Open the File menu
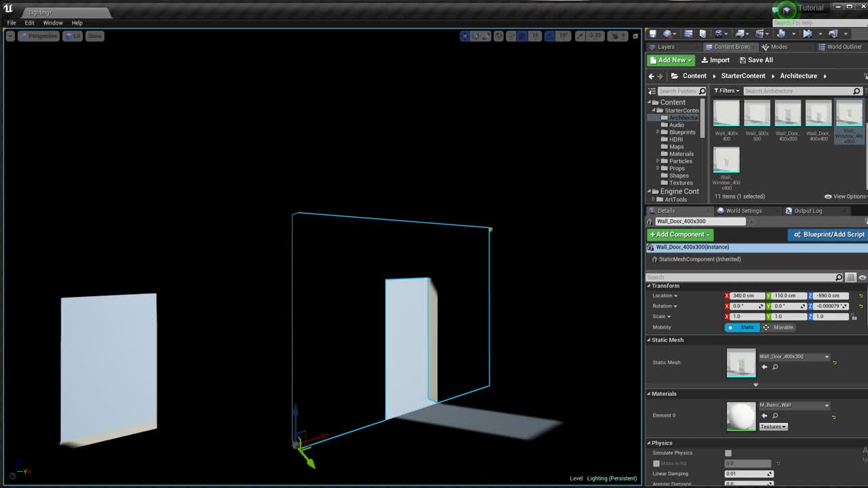The height and width of the screenshot is (488, 868). (12, 23)
